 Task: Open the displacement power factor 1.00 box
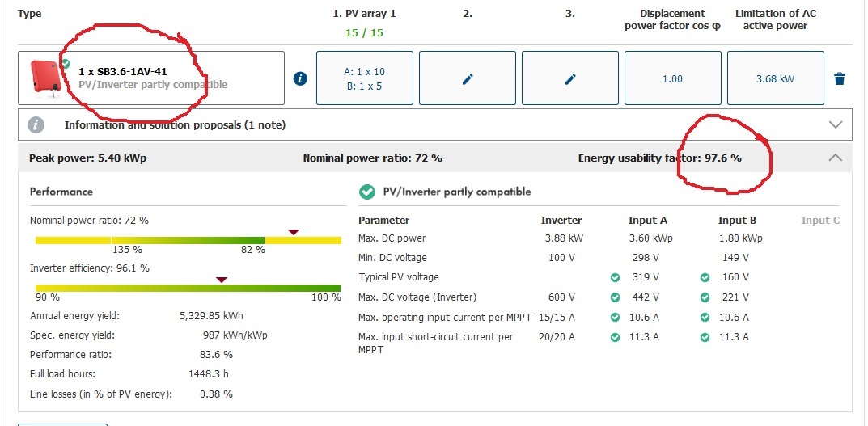(x=672, y=78)
